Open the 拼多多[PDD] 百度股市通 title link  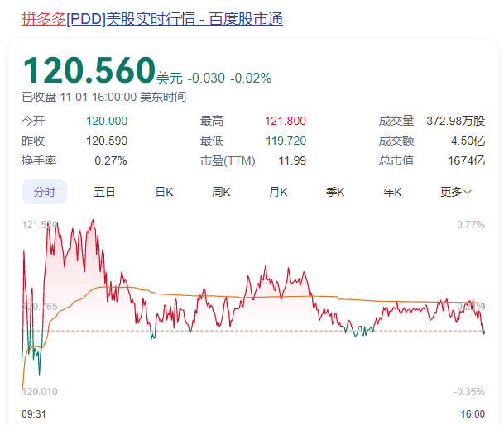[x=151, y=18]
